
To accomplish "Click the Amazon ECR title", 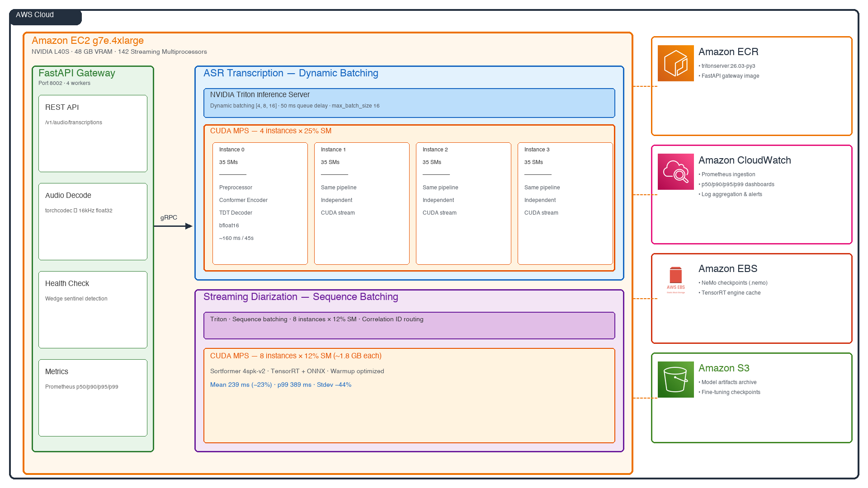I will [728, 52].
